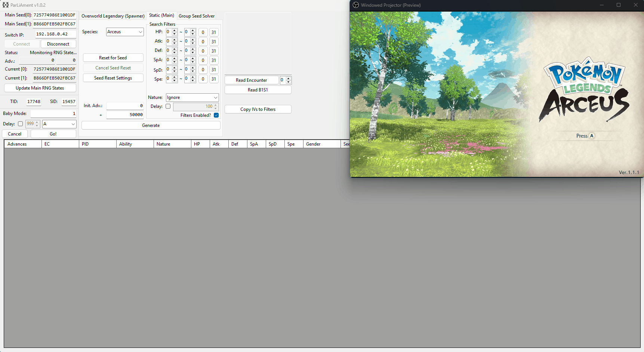Click the OBS icon in Windowed Projector title bar
This screenshot has width=644, height=352.
click(x=356, y=5)
